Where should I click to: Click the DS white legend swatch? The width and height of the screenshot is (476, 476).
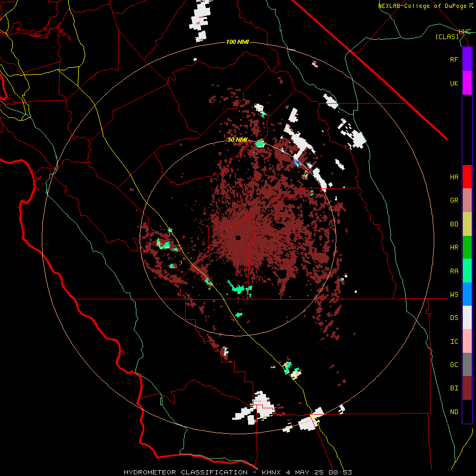[x=467, y=317]
